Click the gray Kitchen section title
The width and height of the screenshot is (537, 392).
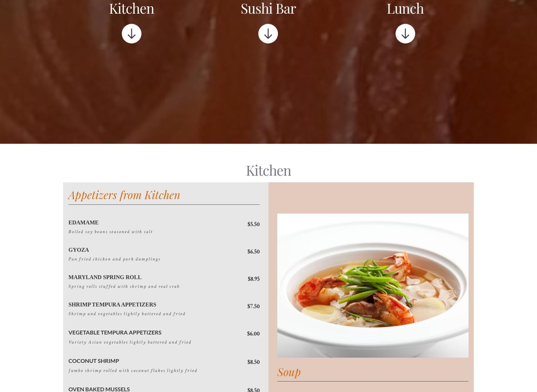tap(268, 170)
